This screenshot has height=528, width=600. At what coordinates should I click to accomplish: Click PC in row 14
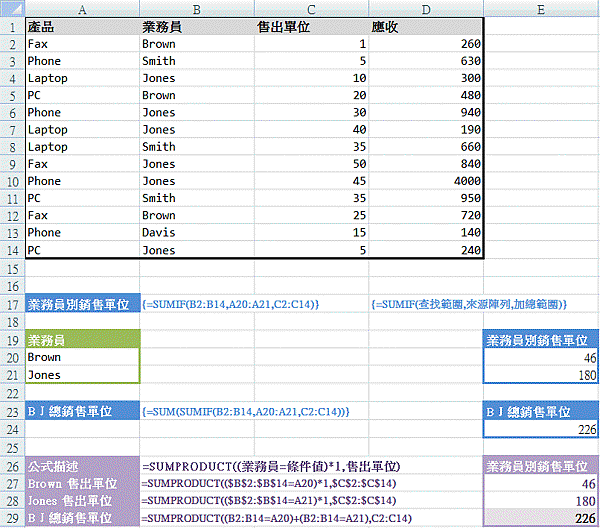83,250
